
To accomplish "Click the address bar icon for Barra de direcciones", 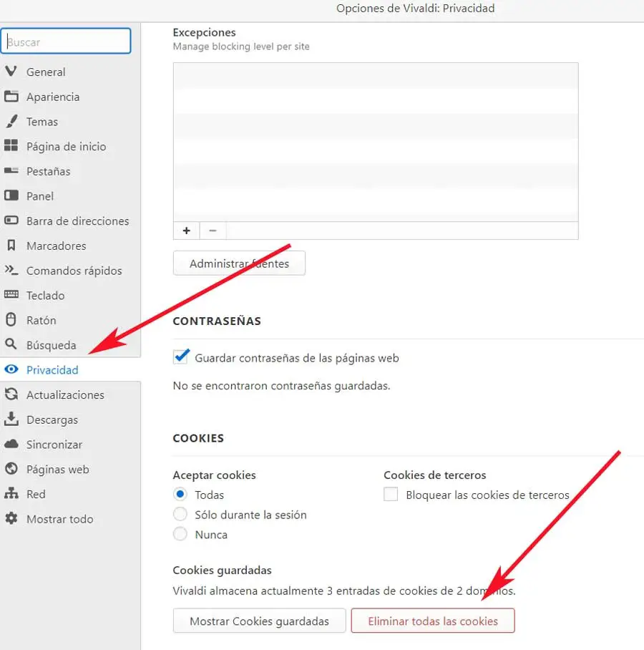I will 11,220.
